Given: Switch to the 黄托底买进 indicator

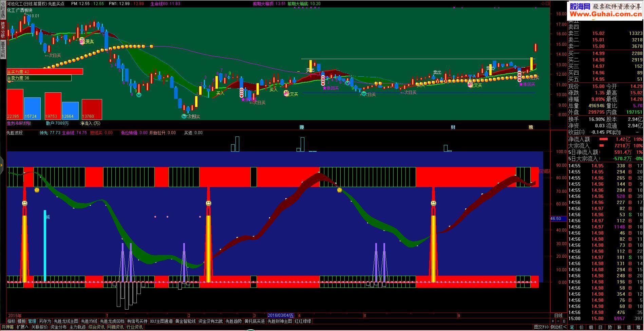Looking at the screenshot, I should tap(255, 321).
